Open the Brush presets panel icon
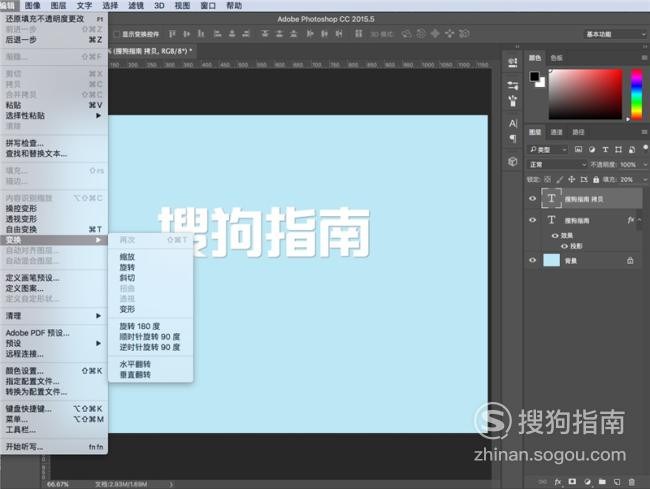The width and height of the screenshot is (650, 489). 513,101
